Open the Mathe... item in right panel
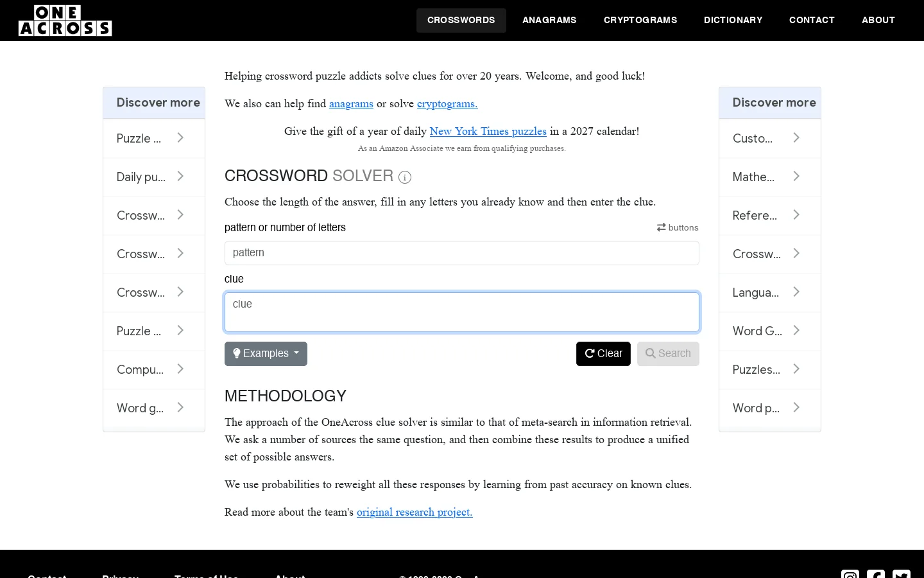The width and height of the screenshot is (924, 578). click(x=770, y=177)
